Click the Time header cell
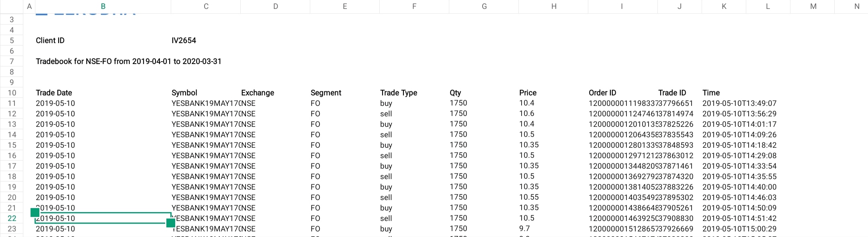Image resolution: width=868 pixels, height=237 pixels. click(x=711, y=93)
